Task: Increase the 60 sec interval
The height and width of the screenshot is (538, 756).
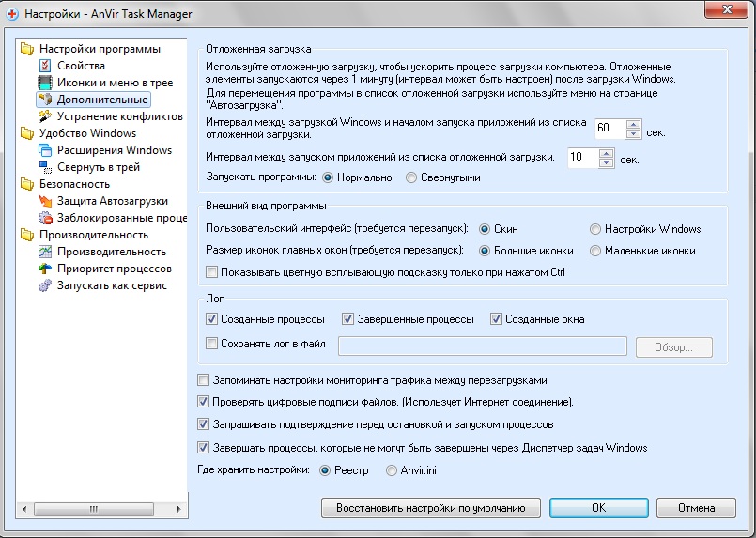Action: (634, 123)
